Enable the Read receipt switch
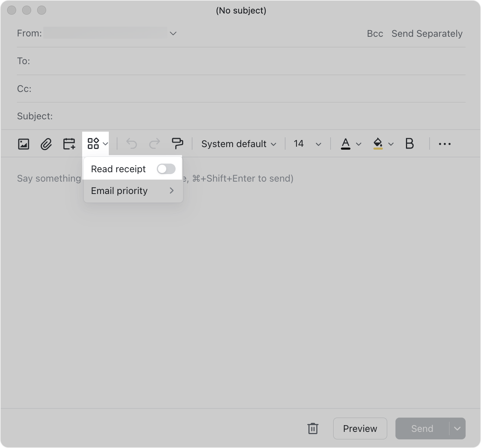Screen dimensions: 481x448 coord(166,169)
